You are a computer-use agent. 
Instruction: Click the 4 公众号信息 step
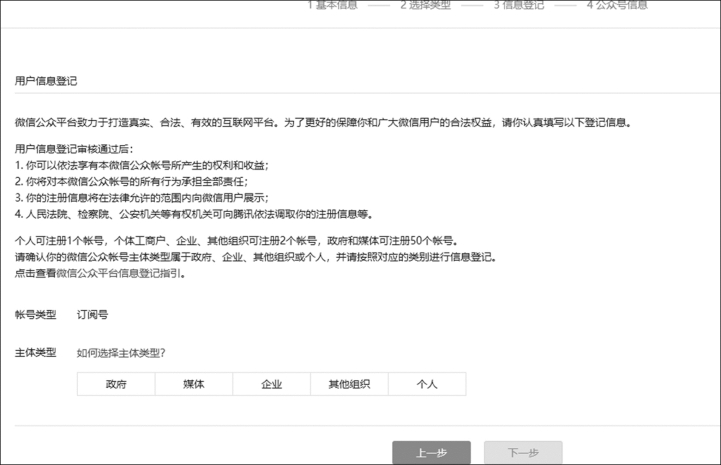(x=617, y=5)
